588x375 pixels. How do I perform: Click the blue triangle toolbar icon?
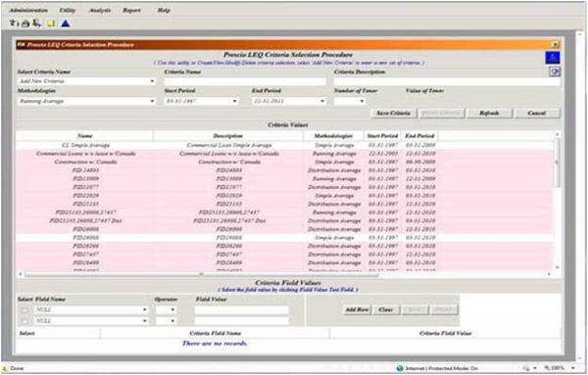pos(66,23)
